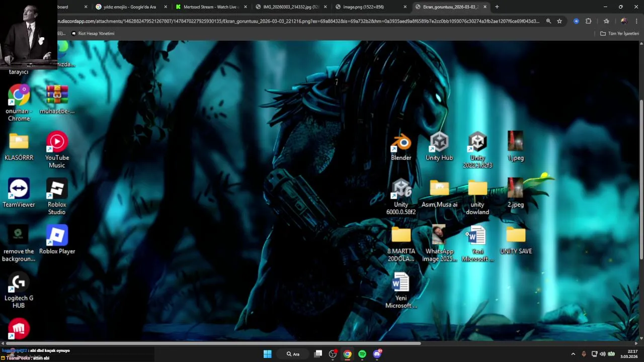Click the microphone tray icon
Image resolution: width=644 pixels, height=362 pixels.
click(584, 354)
